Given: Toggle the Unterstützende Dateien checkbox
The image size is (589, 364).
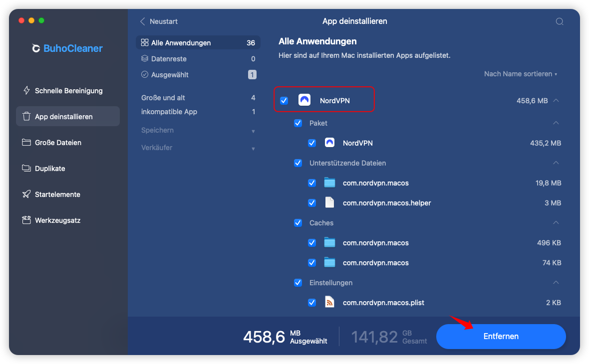Looking at the screenshot, I should click(x=298, y=163).
